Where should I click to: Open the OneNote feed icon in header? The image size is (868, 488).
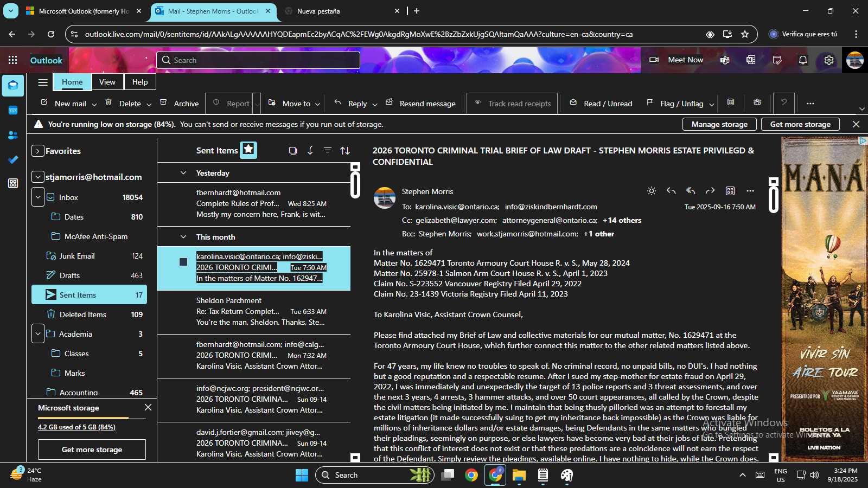click(x=751, y=60)
